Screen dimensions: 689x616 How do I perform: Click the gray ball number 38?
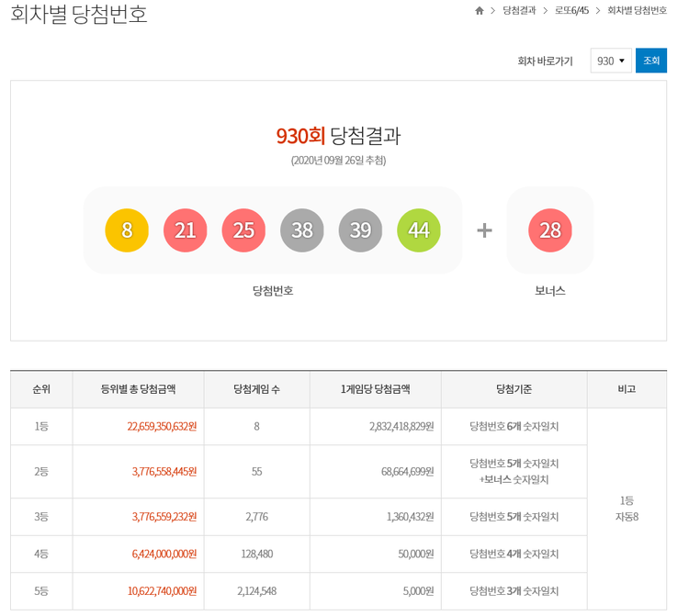pyautogui.click(x=302, y=230)
